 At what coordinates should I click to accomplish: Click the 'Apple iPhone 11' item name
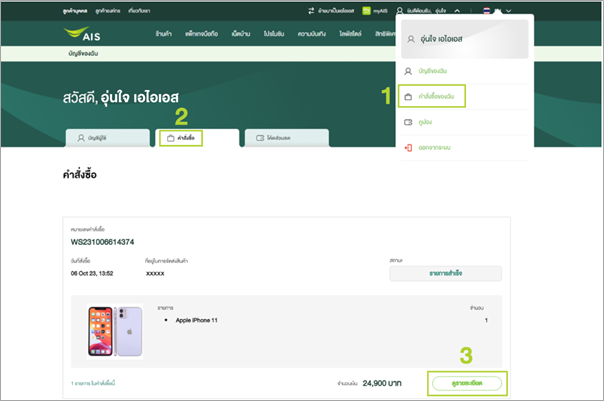[x=196, y=320]
